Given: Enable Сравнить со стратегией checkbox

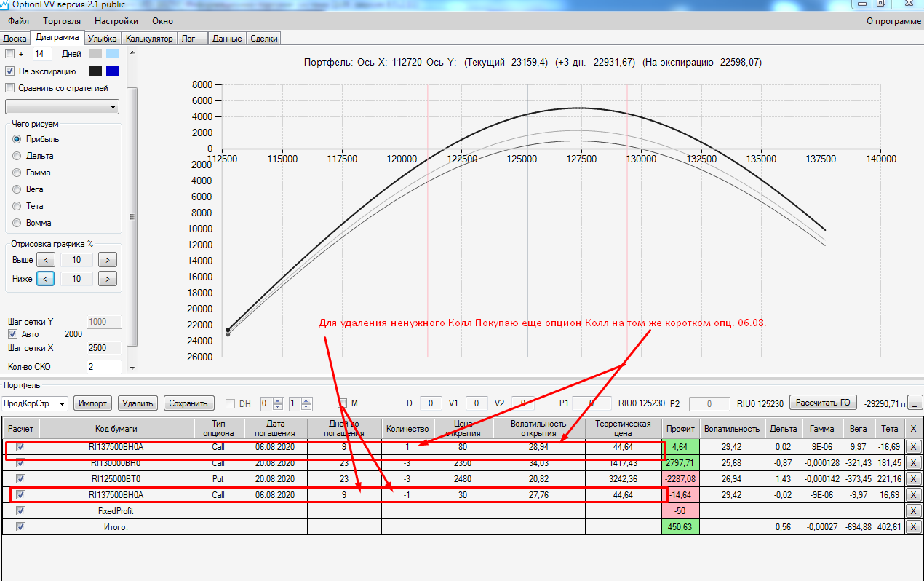Looking at the screenshot, I should click(x=9, y=88).
